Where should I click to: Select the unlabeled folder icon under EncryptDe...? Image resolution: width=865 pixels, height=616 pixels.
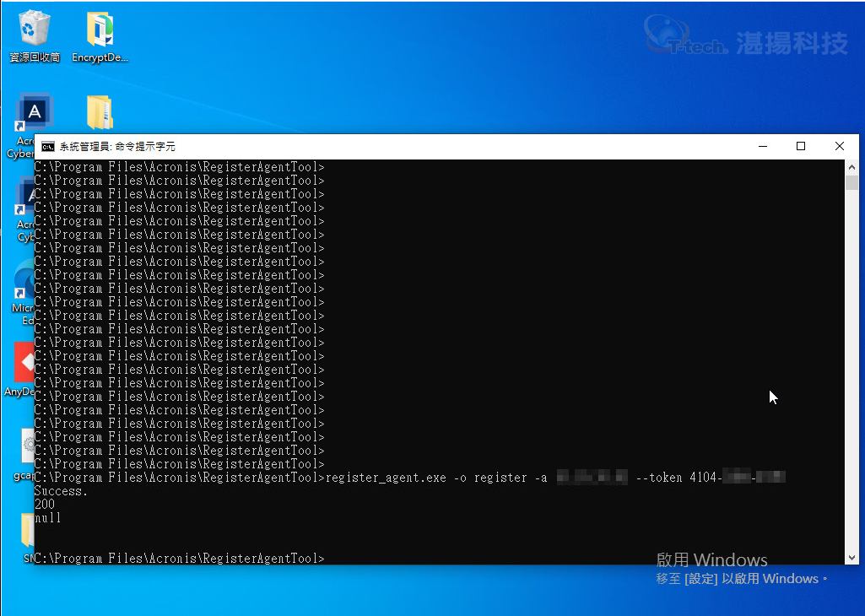point(100,112)
